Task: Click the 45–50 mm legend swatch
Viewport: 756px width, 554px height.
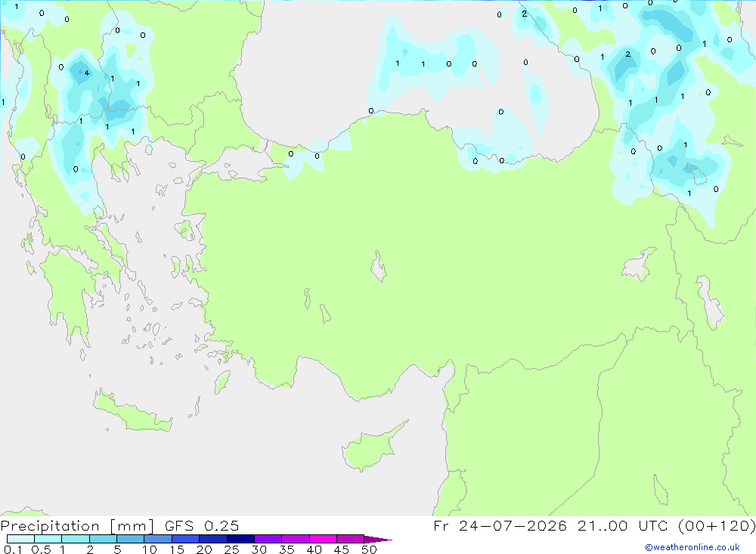Action: pyautogui.click(x=351, y=539)
